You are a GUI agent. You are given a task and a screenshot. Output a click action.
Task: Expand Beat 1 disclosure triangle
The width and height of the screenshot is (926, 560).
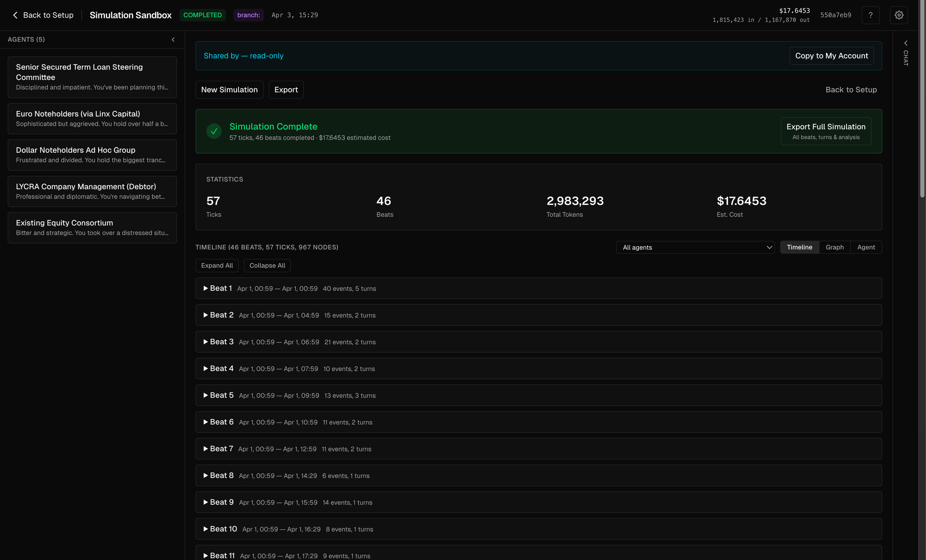[206, 288]
